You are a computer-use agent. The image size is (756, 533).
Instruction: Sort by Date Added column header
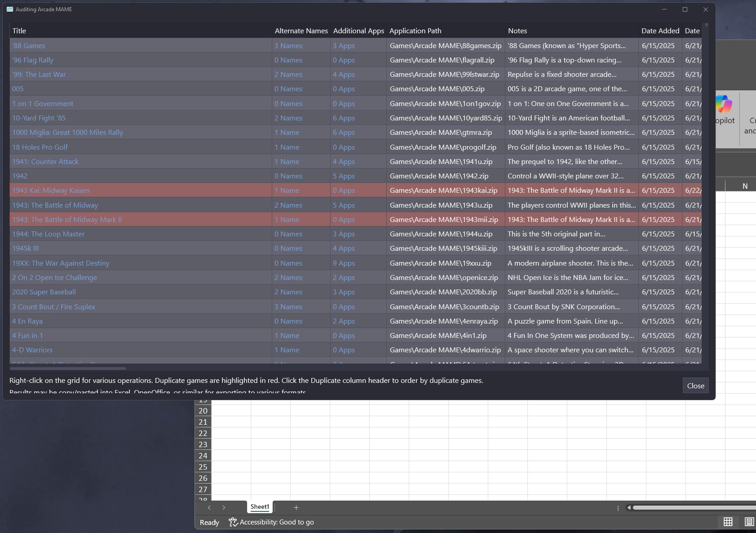(x=660, y=31)
